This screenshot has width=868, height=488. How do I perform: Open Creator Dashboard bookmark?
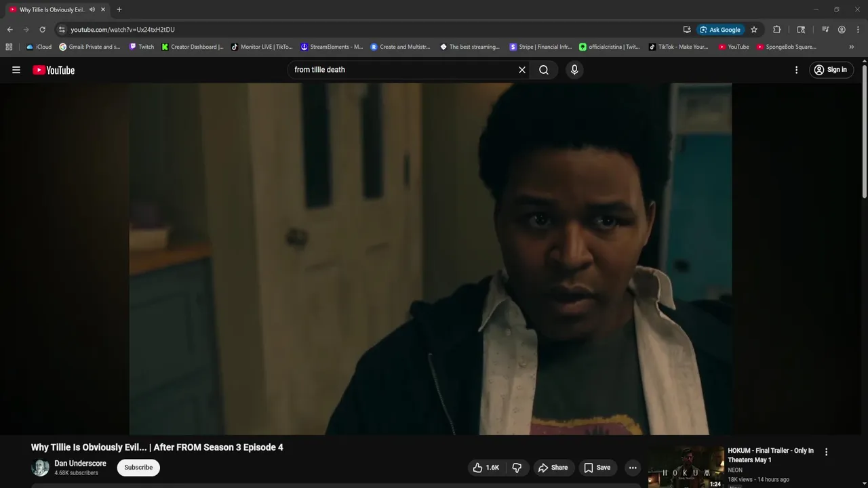point(193,47)
